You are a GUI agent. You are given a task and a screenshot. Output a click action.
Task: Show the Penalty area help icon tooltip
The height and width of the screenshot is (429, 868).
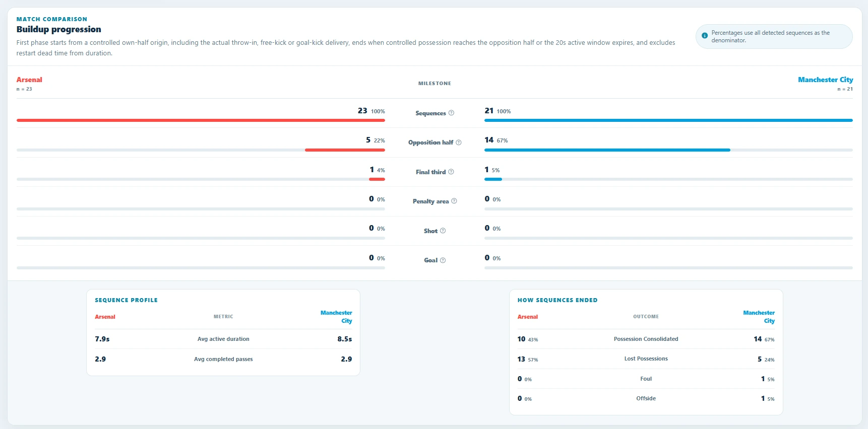[454, 201]
